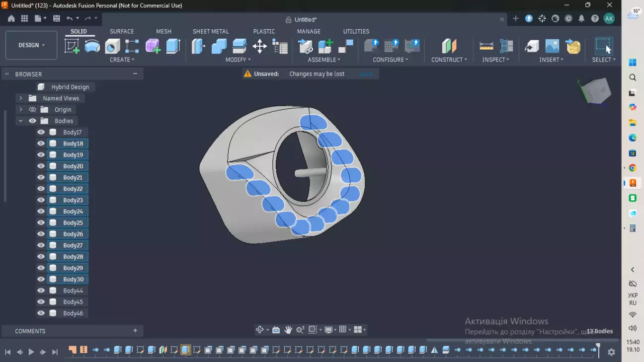Screen dimensions: 644x362
Task: Open the DESIGN workspace dropdown
Action: click(x=31, y=45)
